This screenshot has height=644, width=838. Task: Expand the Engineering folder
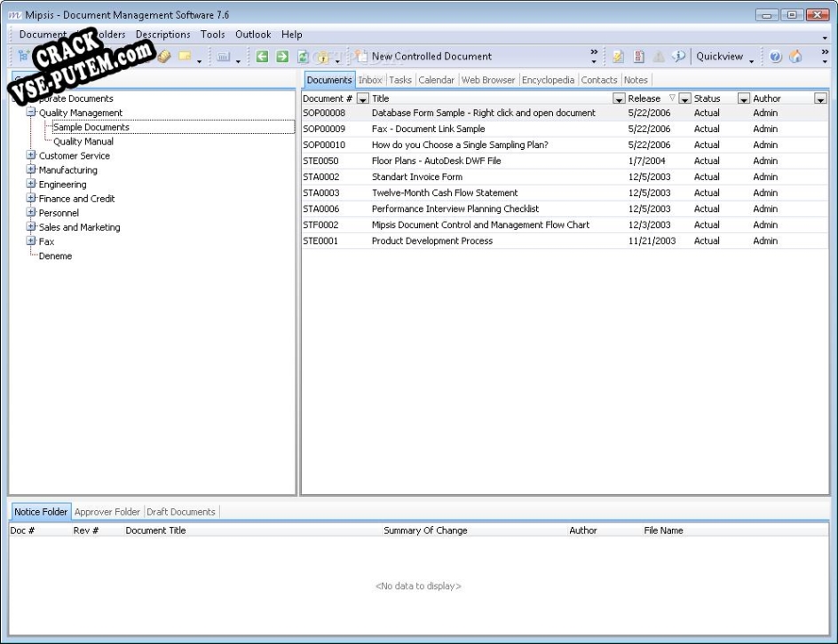point(31,184)
